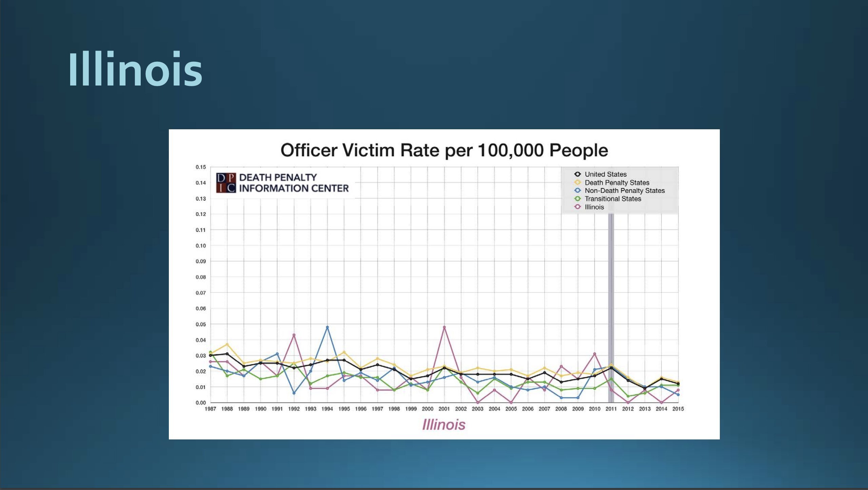Click the 1987 x-axis year label
Image resolution: width=868 pixels, height=490 pixels.
[x=210, y=409]
